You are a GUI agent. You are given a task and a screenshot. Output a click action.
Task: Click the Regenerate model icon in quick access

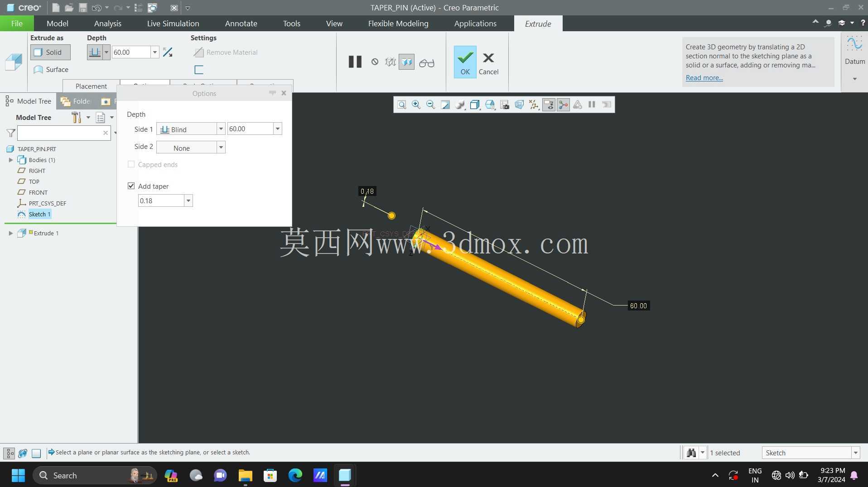pos(139,8)
